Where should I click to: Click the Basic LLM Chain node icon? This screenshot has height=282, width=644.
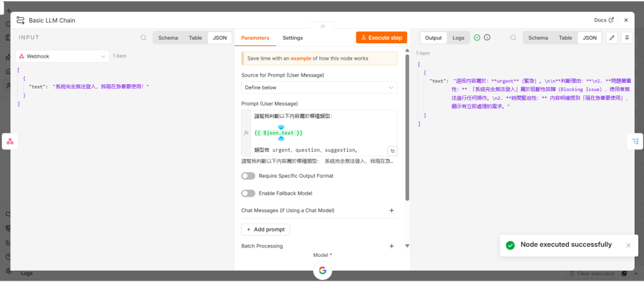pos(21,20)
